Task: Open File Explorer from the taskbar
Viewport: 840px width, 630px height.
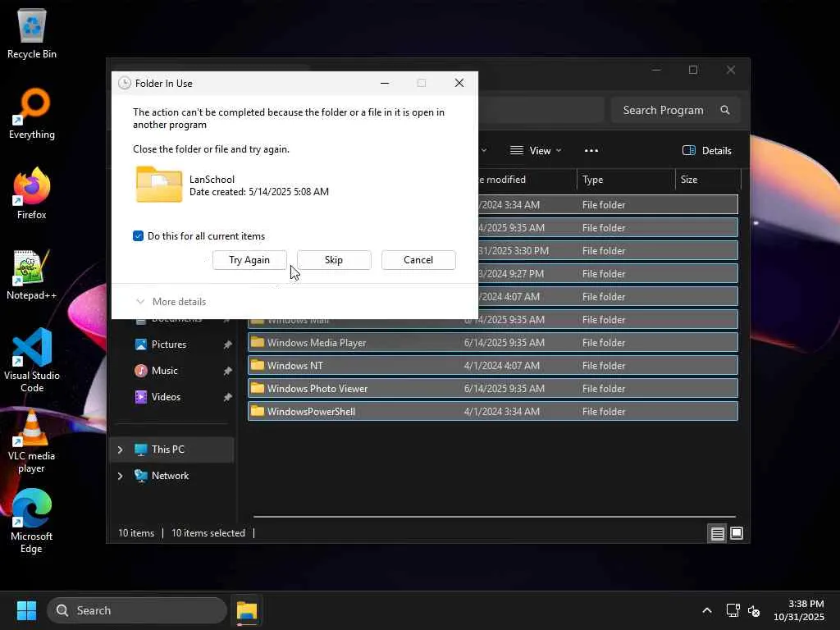Action: (247, 610)
